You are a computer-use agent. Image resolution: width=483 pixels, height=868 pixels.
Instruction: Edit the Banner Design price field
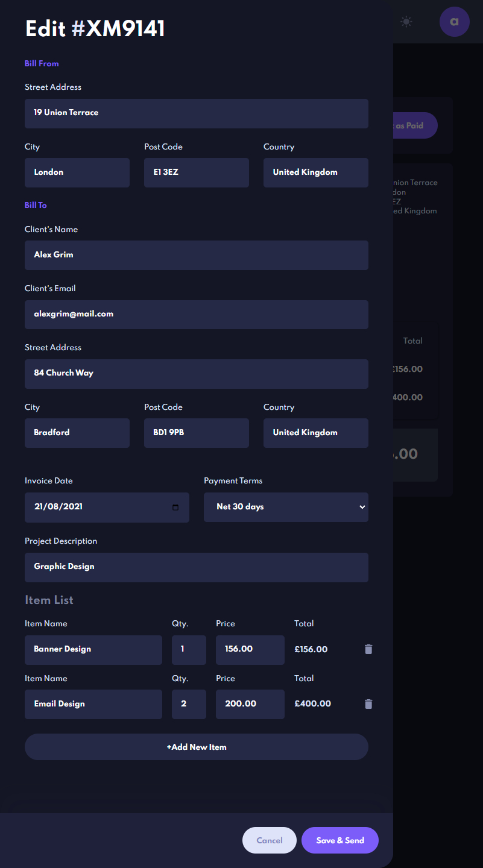(x=250, y=650)
